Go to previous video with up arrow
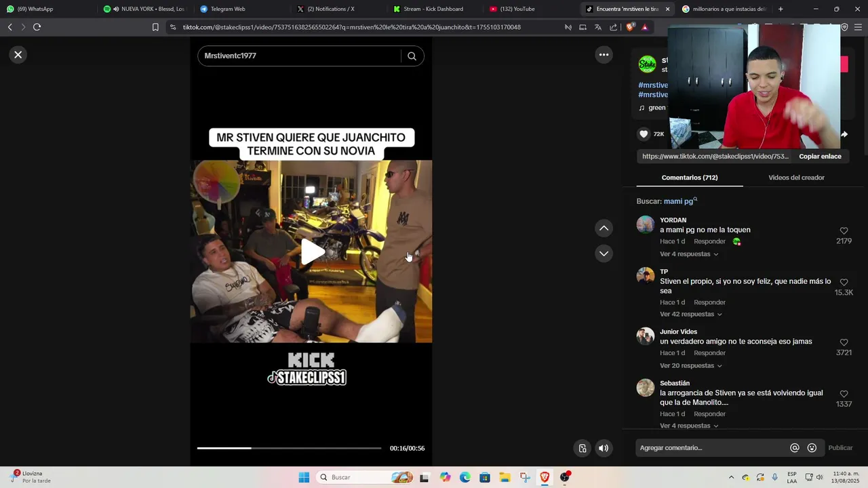 coord(604,228)
